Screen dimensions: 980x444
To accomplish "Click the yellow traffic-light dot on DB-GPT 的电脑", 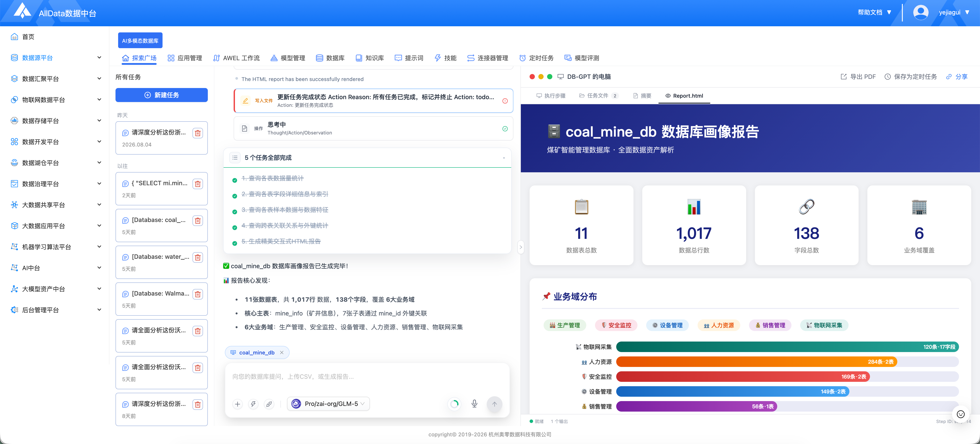I will coord(541,77).
